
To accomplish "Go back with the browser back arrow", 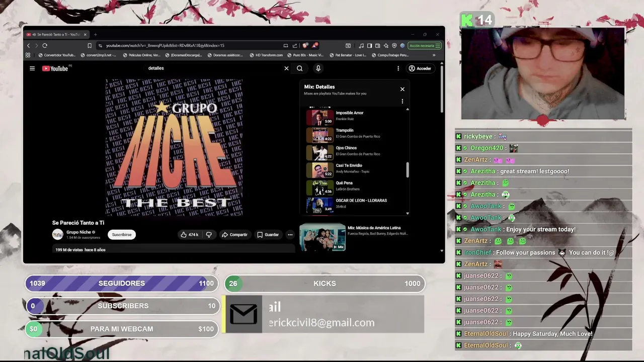I will (28, 46).
